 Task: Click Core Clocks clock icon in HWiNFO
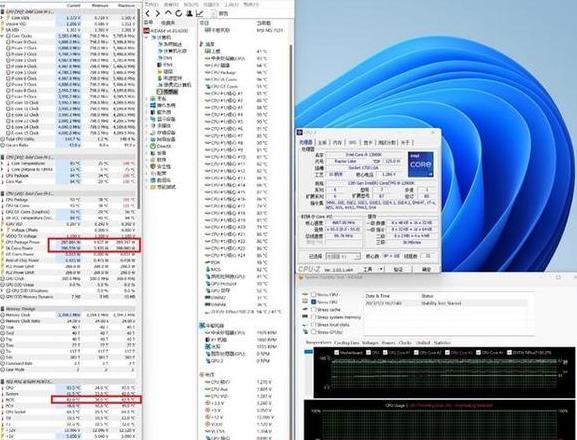point(8,36)
